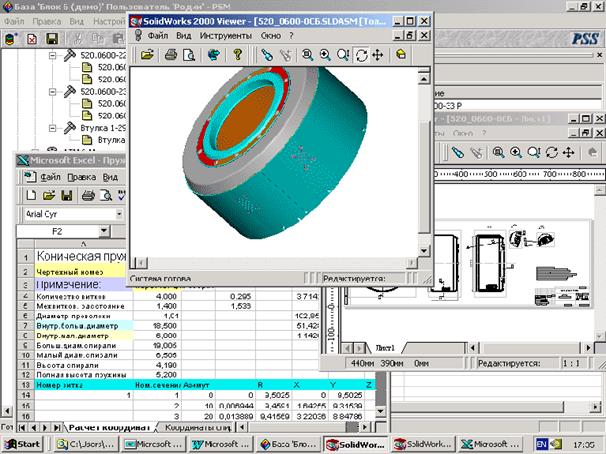Select the Zoom In magnifier in front viewer

click(325, 55)
